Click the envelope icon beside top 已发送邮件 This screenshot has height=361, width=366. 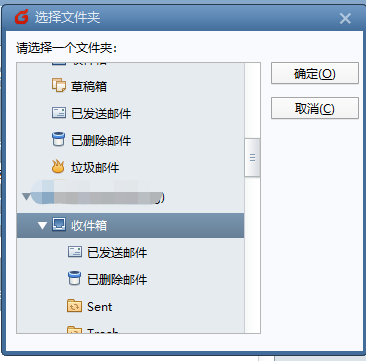[x=59, y=113]
